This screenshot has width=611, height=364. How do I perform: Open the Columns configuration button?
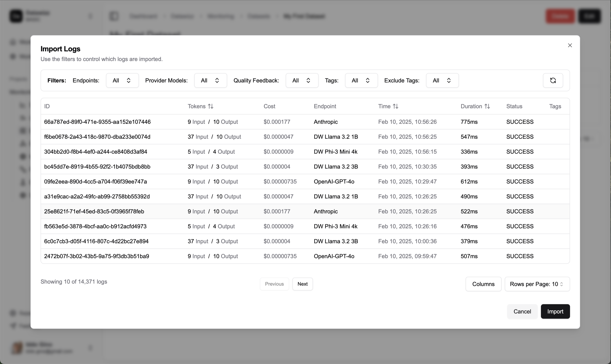[x=483, y=284]
